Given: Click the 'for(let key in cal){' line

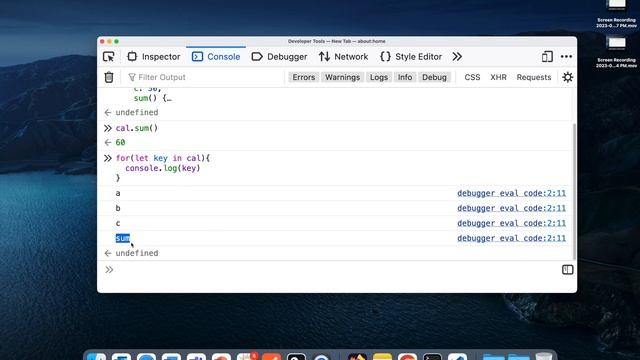Looking at the screenshot, I should point(163,158).
